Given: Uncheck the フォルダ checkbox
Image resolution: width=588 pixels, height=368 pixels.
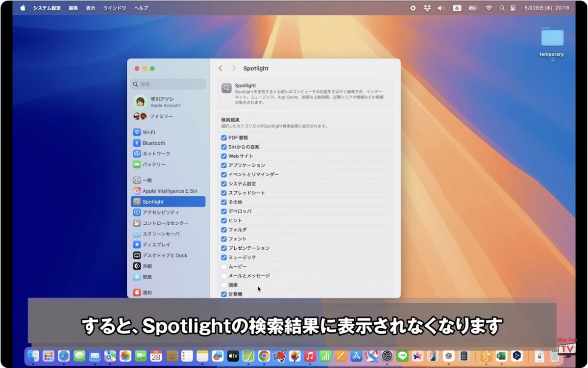Looking at the screenshot, I should coord(224,230).
